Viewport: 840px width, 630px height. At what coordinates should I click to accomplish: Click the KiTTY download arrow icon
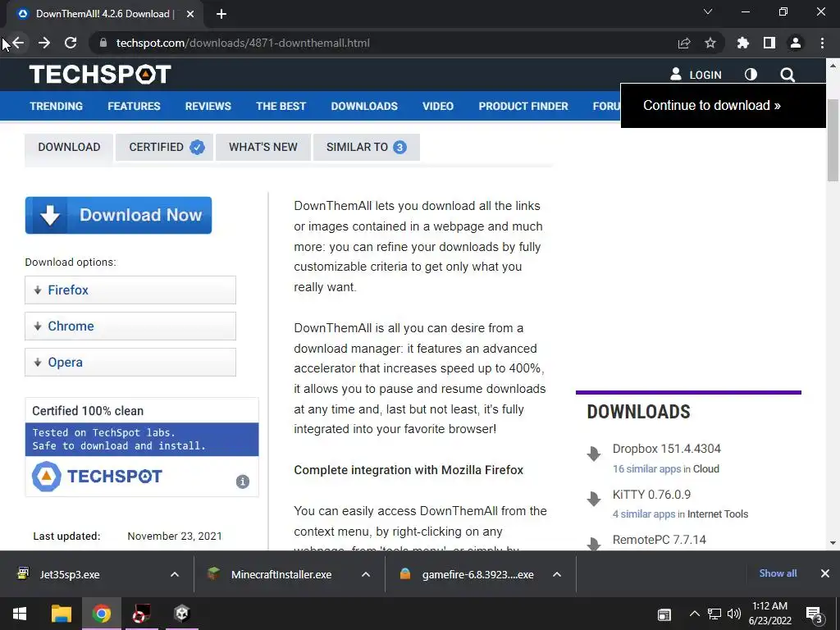pos(594,499)
